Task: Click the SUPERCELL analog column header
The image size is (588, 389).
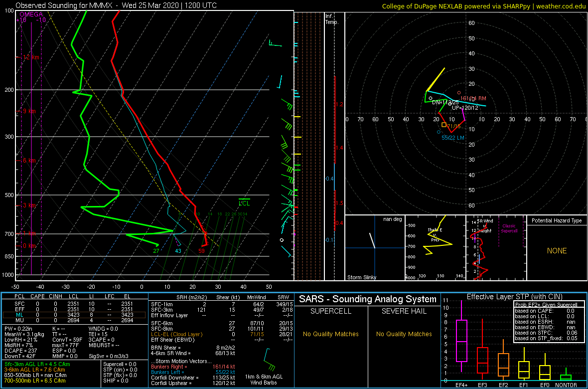Action: (330, 311)
